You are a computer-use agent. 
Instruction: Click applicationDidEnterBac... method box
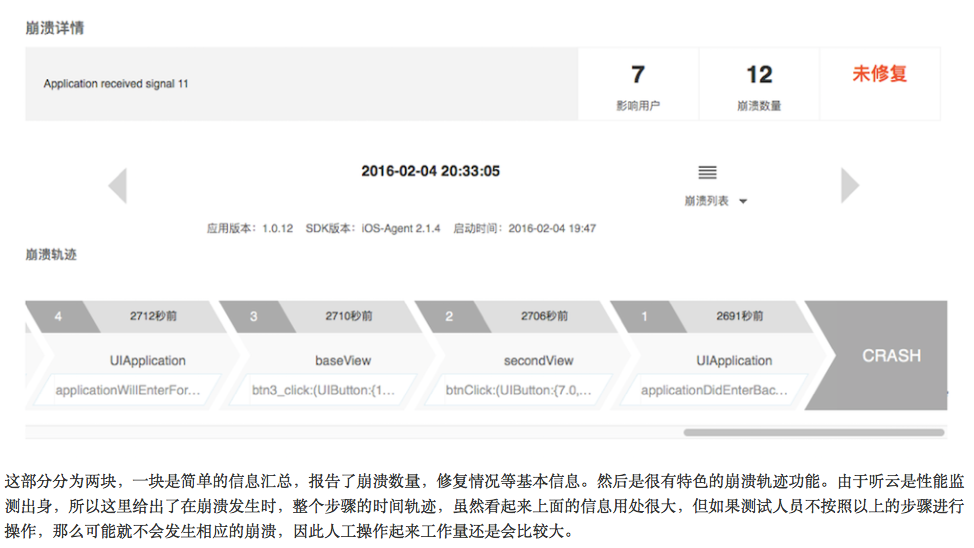pyautogui.click(x=714, y=390)
